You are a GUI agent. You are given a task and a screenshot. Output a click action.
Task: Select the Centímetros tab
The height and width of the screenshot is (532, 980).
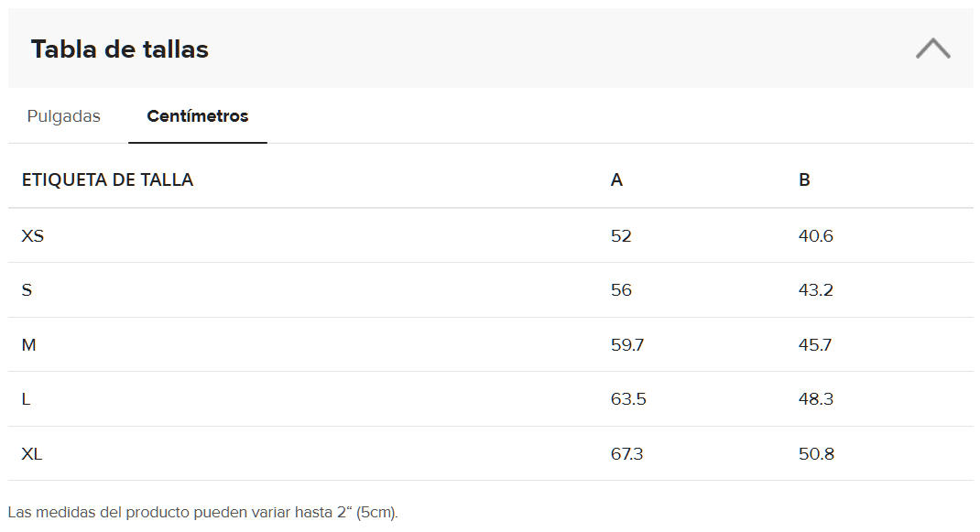pos(198,116)
